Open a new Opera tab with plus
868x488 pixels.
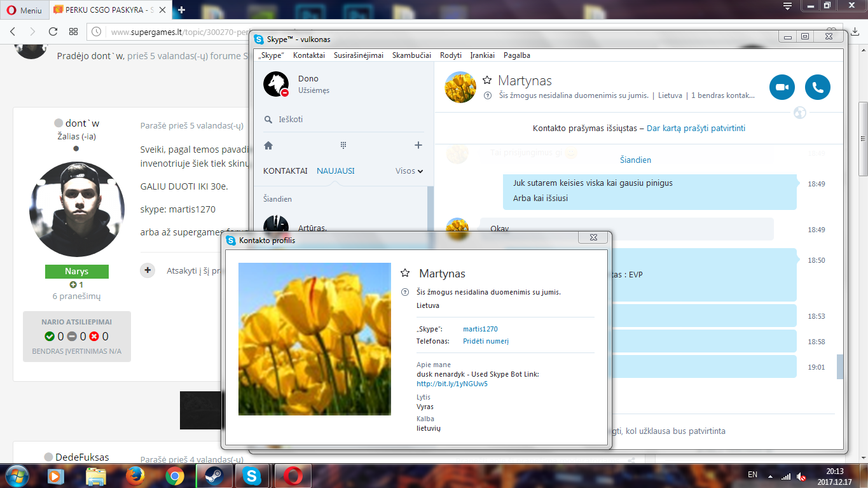tap(182, 10)
